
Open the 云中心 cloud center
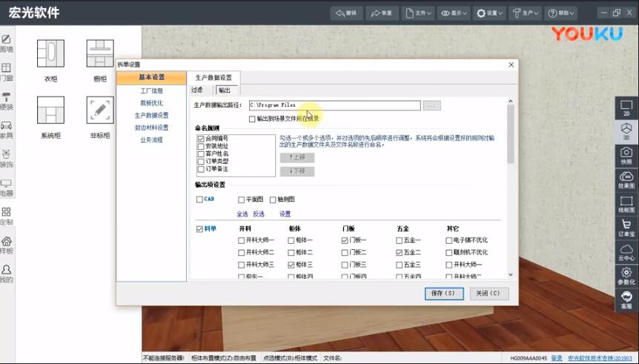(x=626, y=252)
